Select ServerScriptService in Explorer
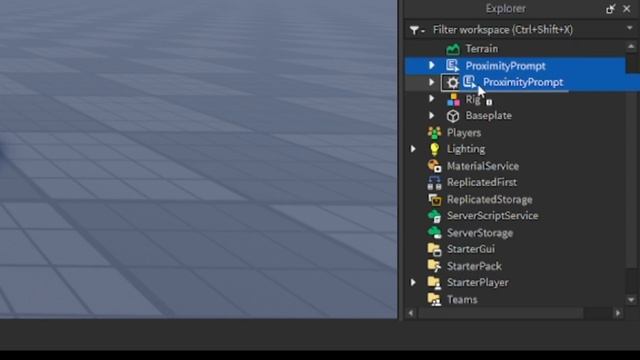This screenshot has height=360, width=640. click(x=492, y=216)
